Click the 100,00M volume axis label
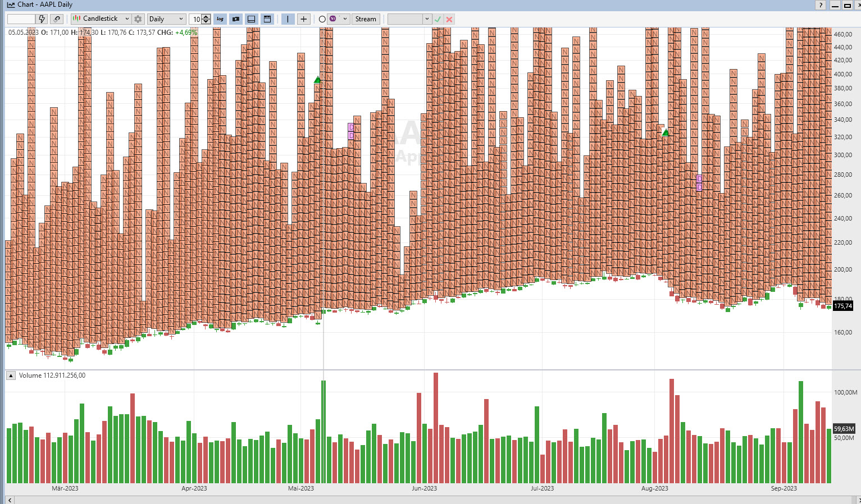 pos(845,392)
